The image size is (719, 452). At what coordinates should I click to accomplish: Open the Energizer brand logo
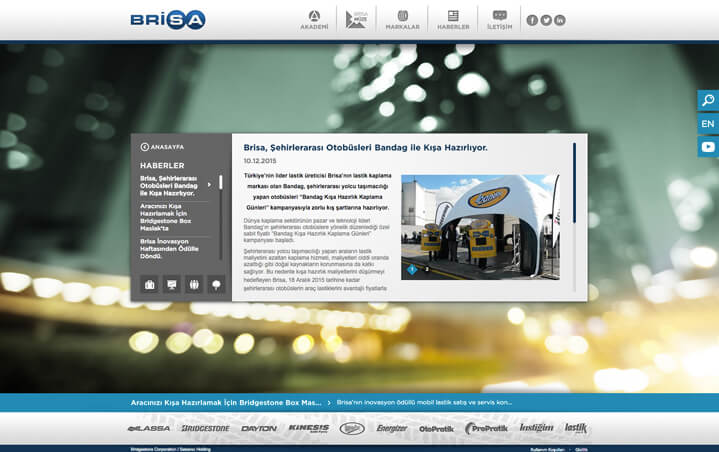coord(392,428)
